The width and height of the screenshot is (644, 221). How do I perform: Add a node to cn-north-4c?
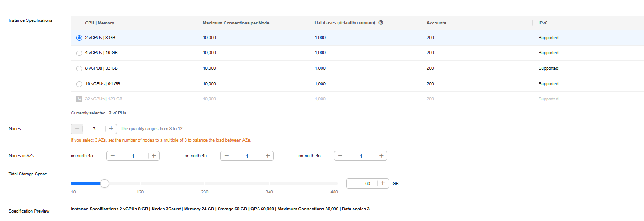click(381, 156)
